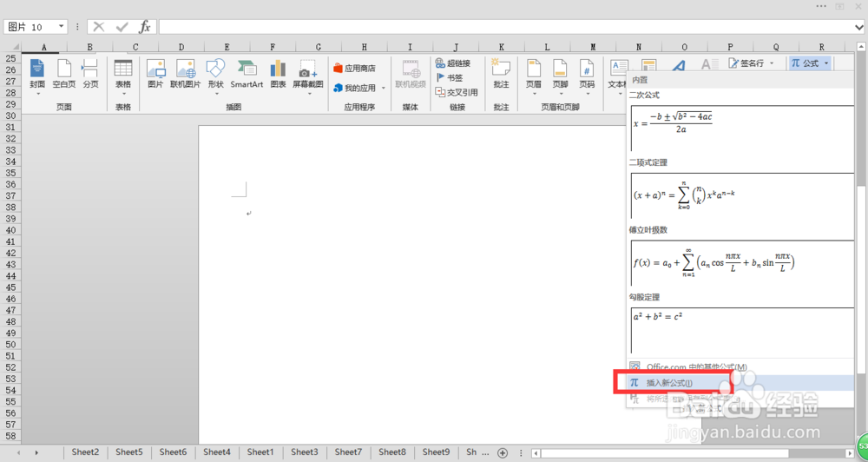Click 交叉引用 cross-reference button
The height and width of the screenshot is (462, 868).
pos(457,93)
